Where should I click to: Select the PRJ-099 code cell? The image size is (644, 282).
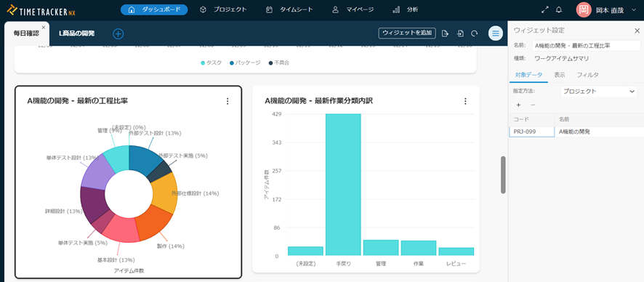[531, 132]
